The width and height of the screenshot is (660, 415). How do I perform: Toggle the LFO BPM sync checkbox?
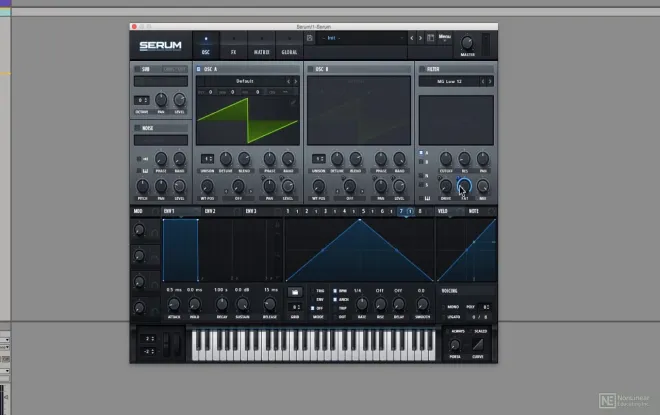[335, 291]
